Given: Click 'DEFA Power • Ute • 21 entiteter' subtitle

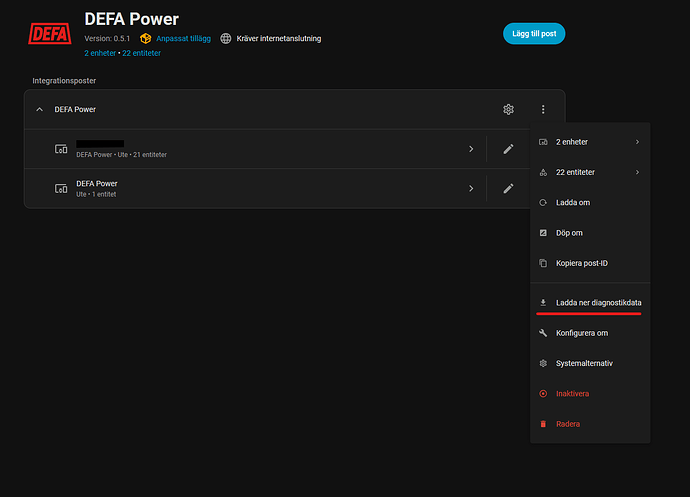Looking at the screenshot, I should (121, 155).
